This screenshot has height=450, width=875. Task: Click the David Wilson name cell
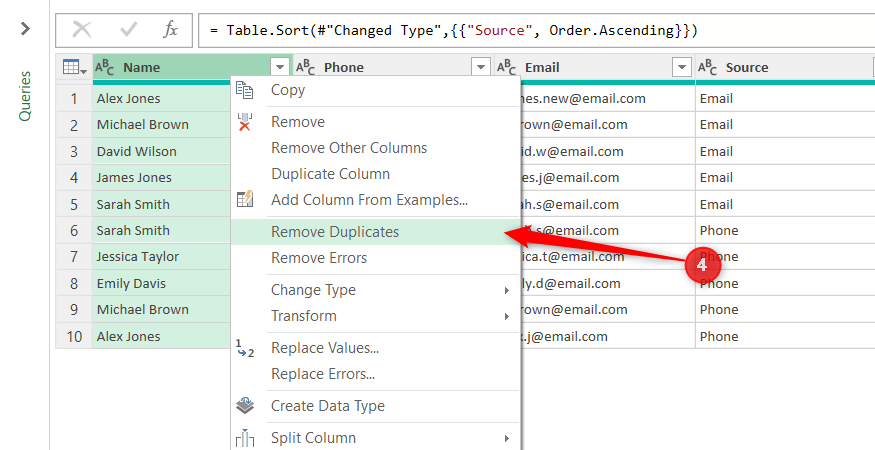[x=162, y=151]
